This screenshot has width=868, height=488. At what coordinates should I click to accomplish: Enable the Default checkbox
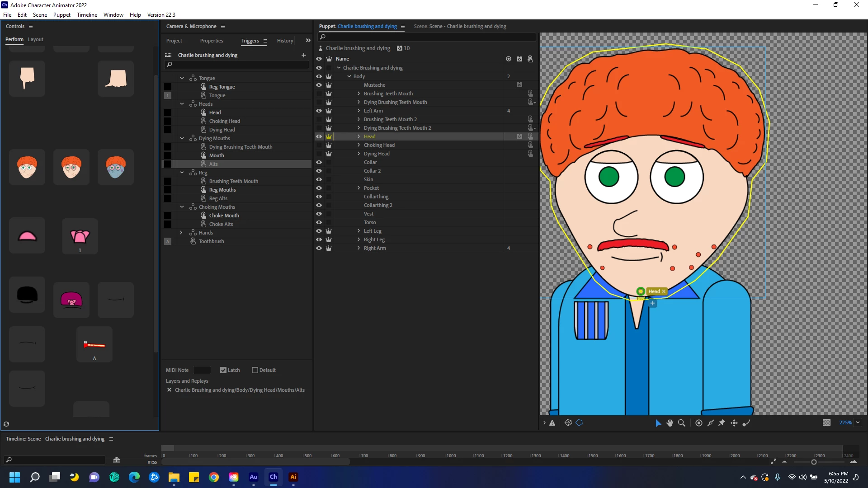tap(255, 370)
